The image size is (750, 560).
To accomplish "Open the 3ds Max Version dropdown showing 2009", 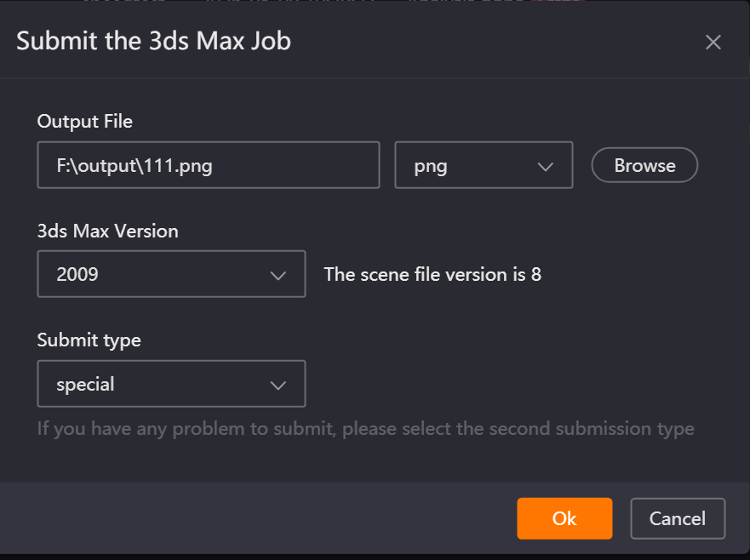I will click(171, 274).
